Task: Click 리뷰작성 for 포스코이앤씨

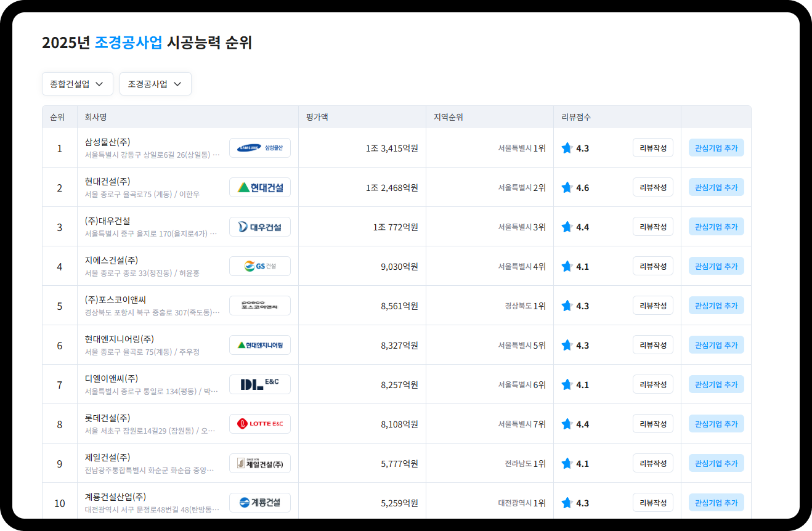Action: [x=653, y=306]
